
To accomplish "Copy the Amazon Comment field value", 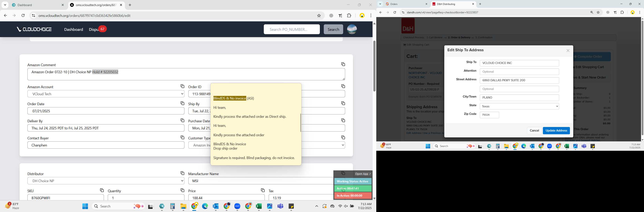I will (x=343, y=64).
